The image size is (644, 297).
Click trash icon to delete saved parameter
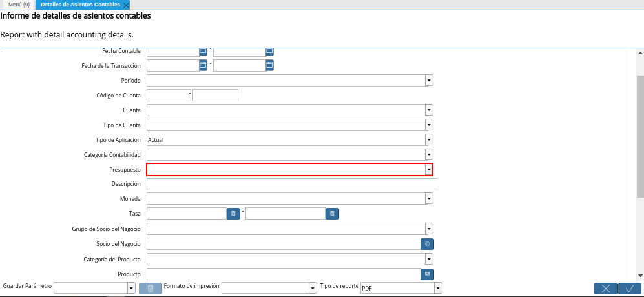pos(151,289)
